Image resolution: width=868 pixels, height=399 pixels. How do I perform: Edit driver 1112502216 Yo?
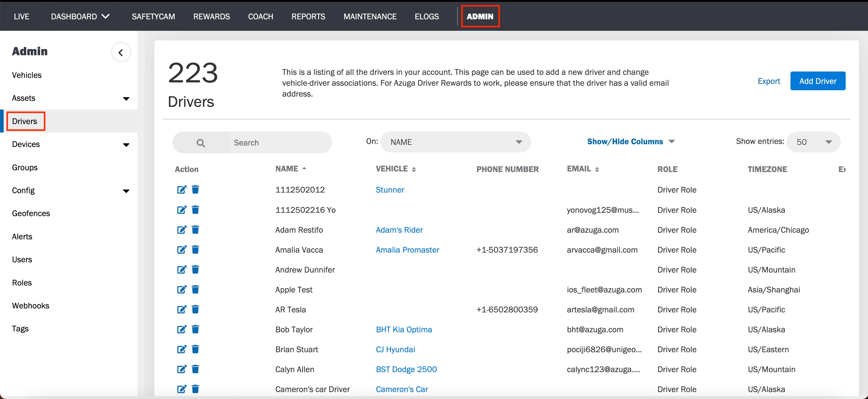(x=182, y=210)
